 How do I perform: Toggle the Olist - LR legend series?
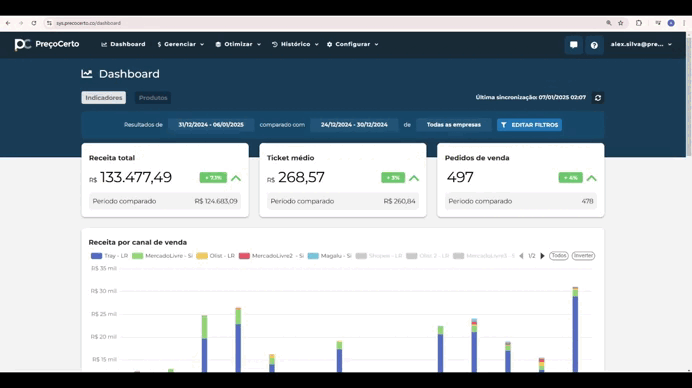click(x=215, y=256)
